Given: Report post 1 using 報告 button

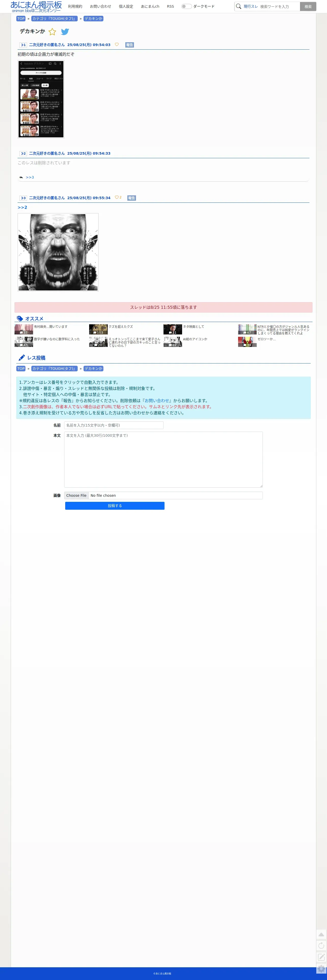Looking at the screenshot, I should coord(130,45).
